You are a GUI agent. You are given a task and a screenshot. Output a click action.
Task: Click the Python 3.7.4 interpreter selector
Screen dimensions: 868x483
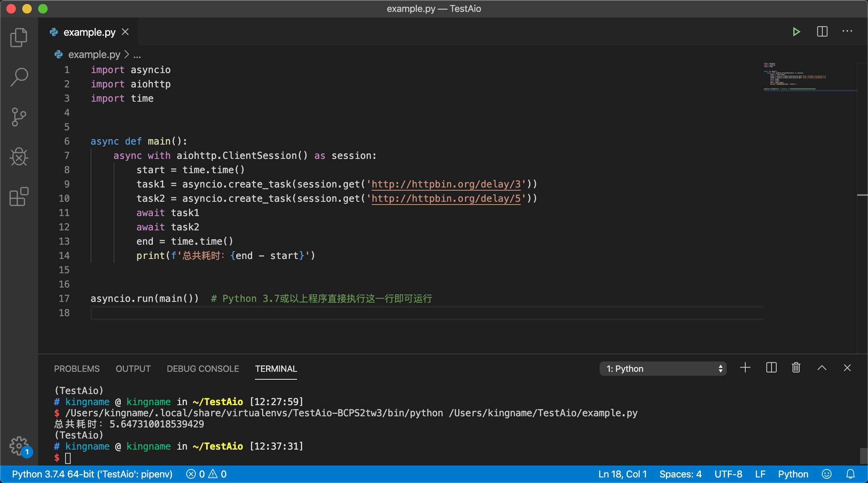click(x=92, y=474)
